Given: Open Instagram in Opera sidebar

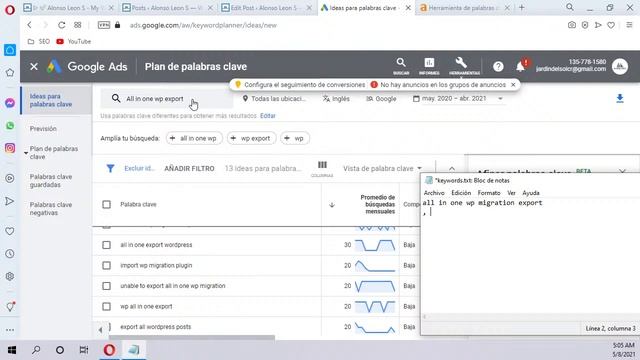Looking at the screenshot, I should point(10,148).
